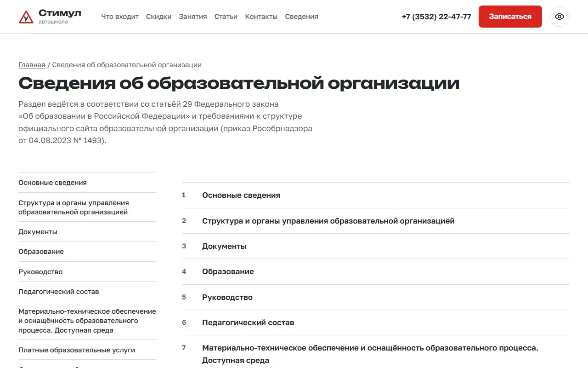Click Сведения in the top navigation
The height and width of the screenshot is (368, 588).
(x=301, y=17)
